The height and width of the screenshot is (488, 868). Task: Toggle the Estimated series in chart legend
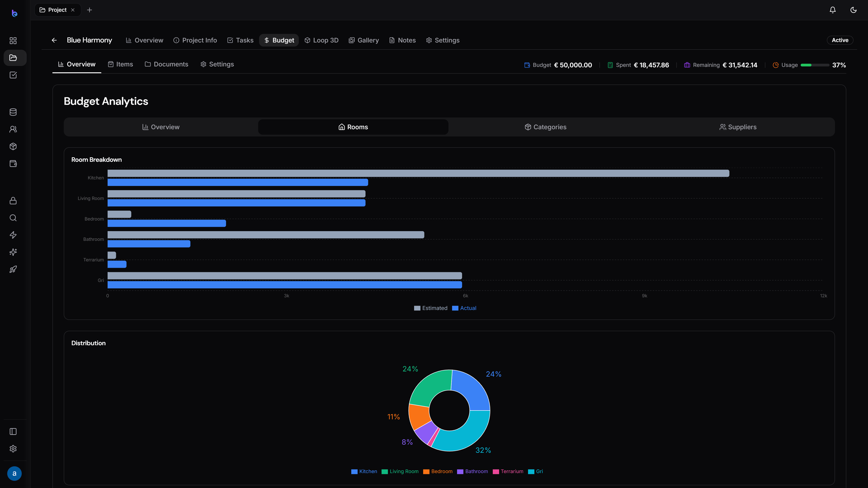point(431,308)
